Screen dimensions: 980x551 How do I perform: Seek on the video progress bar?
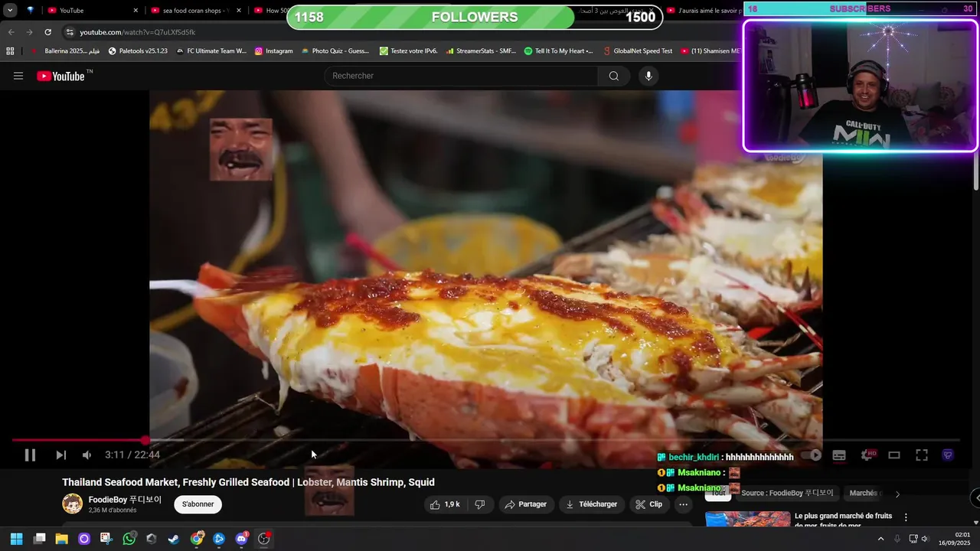486,440
